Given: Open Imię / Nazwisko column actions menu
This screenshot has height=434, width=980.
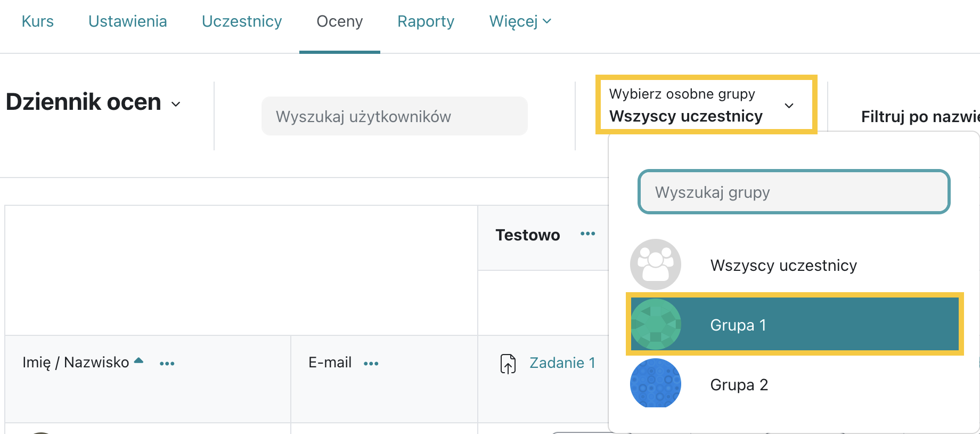Looking at the screenshot, I should coord(167,364).
